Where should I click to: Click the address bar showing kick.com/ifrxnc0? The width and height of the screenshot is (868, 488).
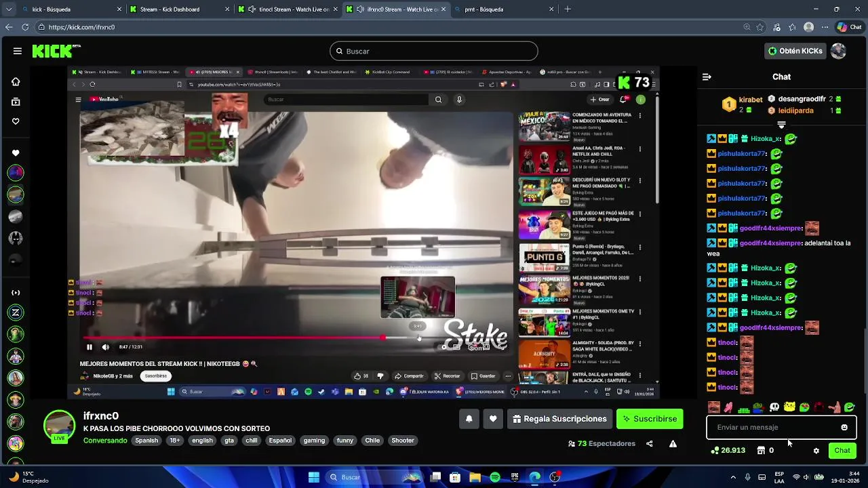click(x=387, y=27)
